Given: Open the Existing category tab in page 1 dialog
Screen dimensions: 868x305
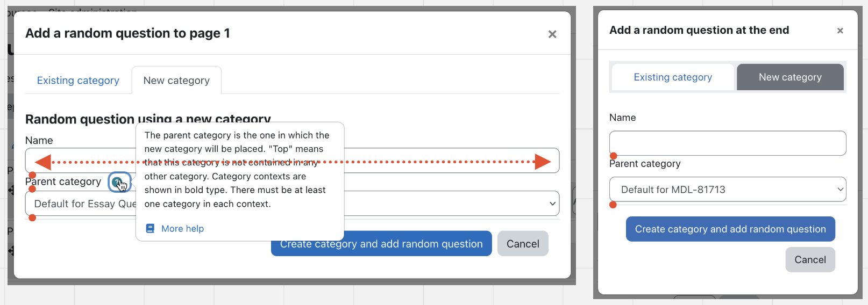Looking at the screenshot, I should click(x=78, y=80).
